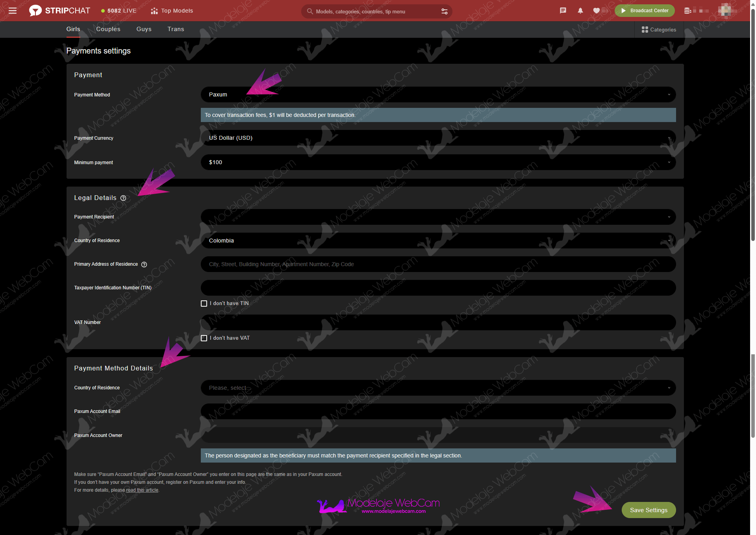Switch to the Couples tab
Image resolution: width=756 pixels, height=535 pixels.
pos(108,29)
